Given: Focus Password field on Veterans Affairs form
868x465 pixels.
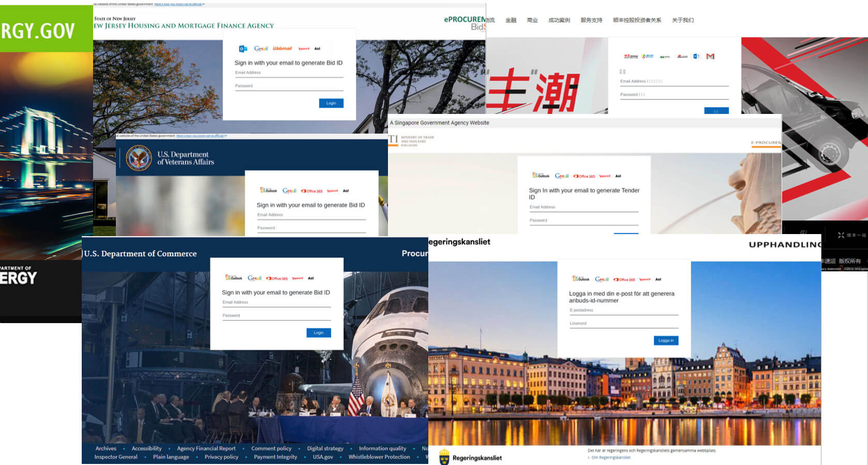Looking at the screenshot, I should [311, 228].
